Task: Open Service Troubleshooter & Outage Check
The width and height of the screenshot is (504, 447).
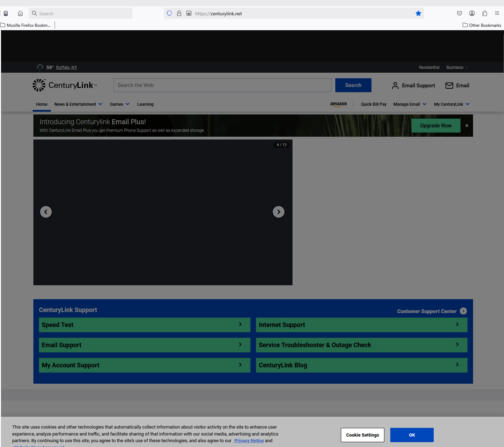Action: coord(362,345)
